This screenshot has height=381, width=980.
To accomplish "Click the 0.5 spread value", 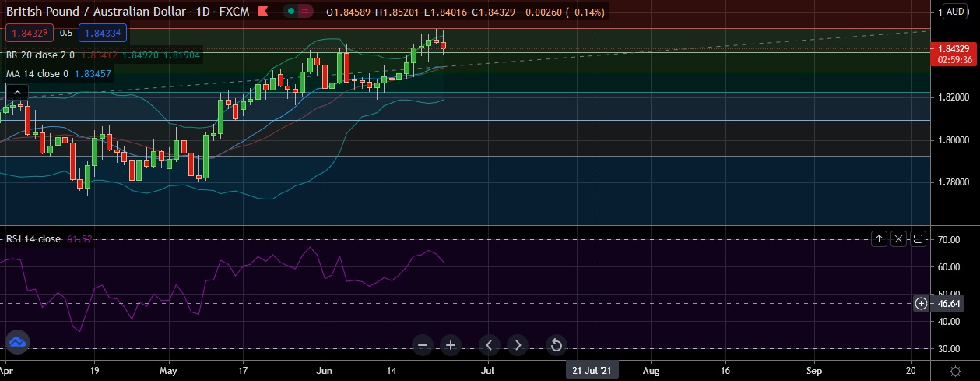I will [x=66, y=33].
